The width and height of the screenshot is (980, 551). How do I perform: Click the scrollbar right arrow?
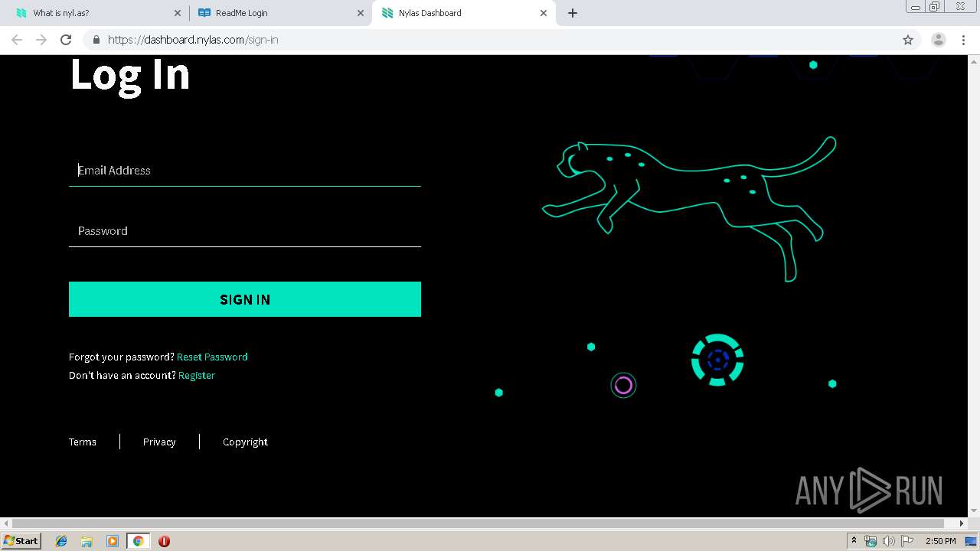pyautogui.click(x=962, y=523)
